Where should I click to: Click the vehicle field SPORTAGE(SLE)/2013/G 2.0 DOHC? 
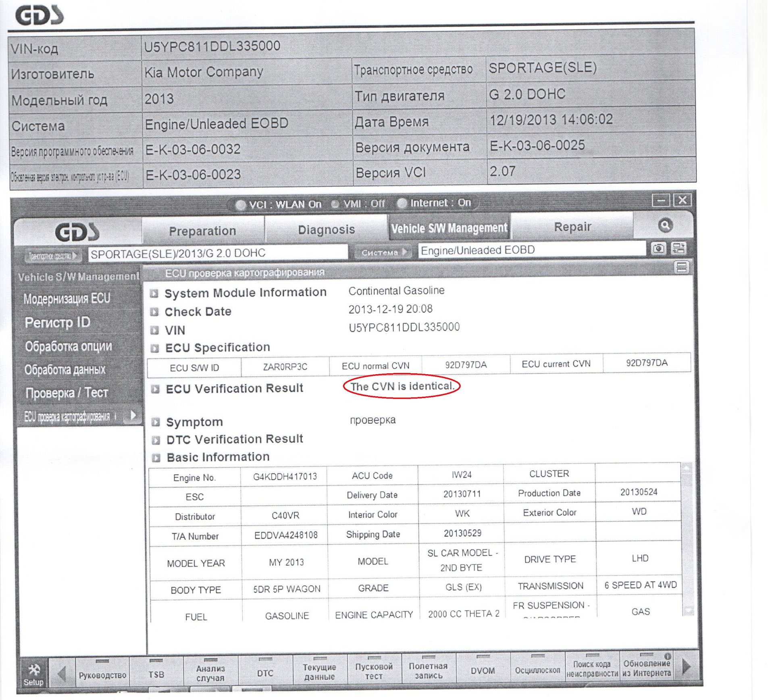[x=218, y=253]
